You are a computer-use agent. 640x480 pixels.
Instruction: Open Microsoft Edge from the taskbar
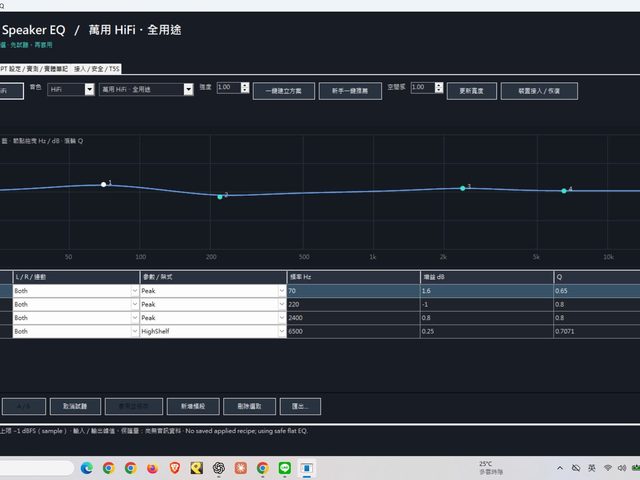point(87,468)
